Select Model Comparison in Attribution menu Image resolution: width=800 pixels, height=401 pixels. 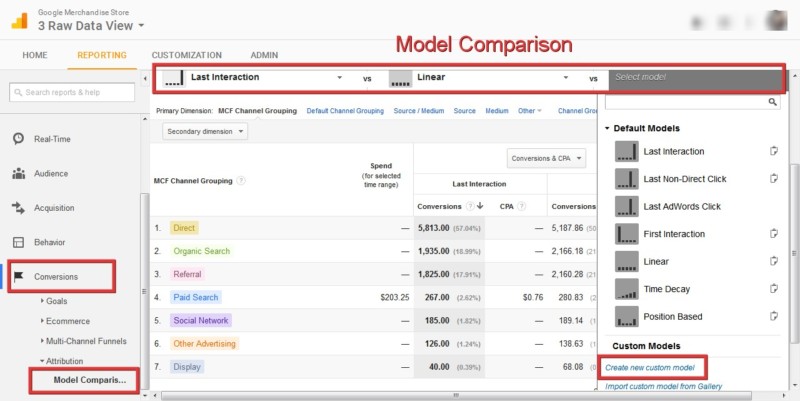click(x=89, y=380)
